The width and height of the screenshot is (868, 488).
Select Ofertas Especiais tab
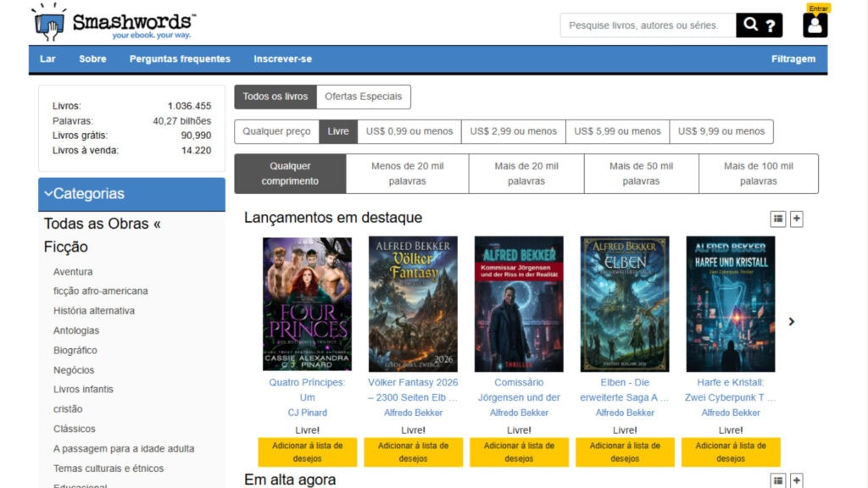[363, 97]
